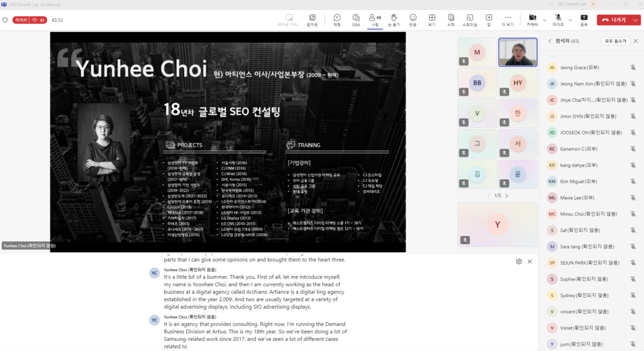Select Jihye Cha in participants list
The width and height of the screenshot is (644, 351).
591,100
